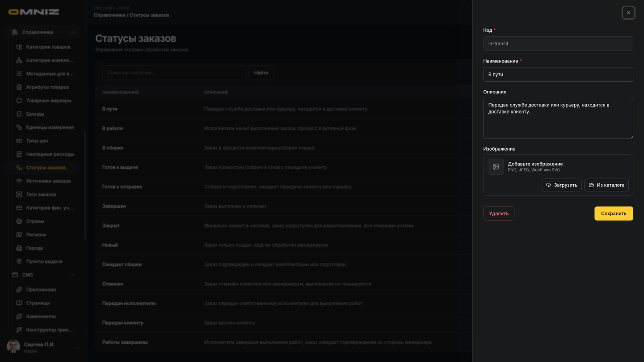Click into the Описание text area

558,118
